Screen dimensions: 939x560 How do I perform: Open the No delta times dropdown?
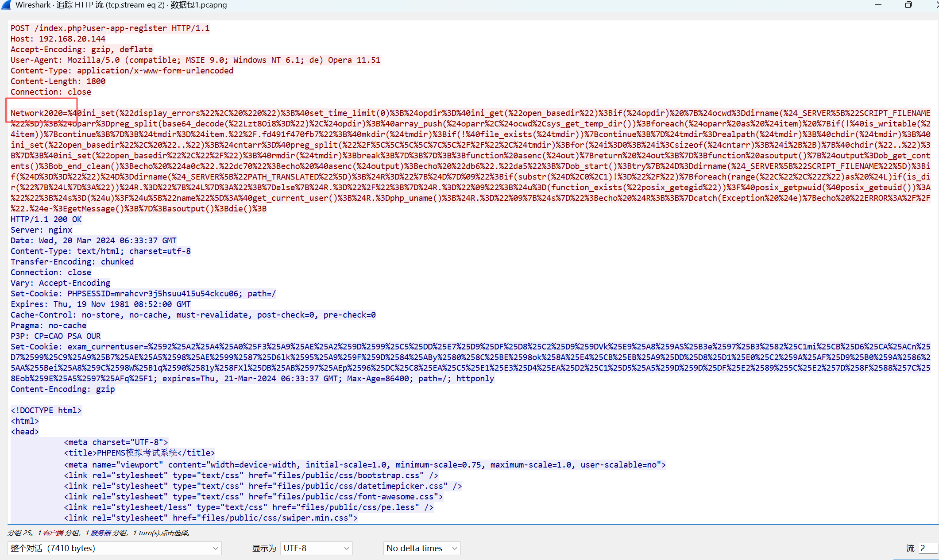pyautogui.click(x=421, y=548)
